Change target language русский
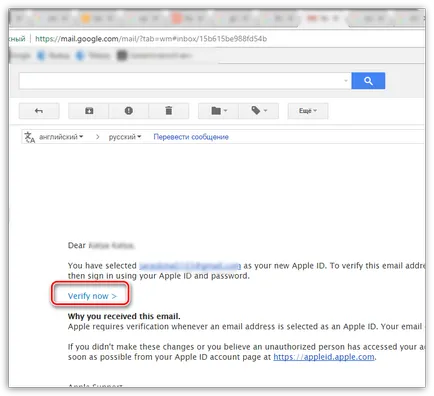 pyautogui.click(x=125, y=137)
